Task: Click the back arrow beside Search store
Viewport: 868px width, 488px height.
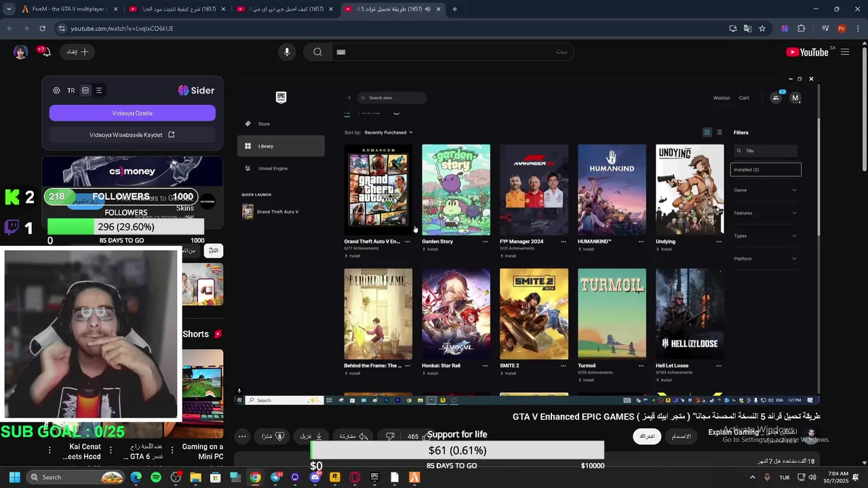Action: click(x=349, y=98)
